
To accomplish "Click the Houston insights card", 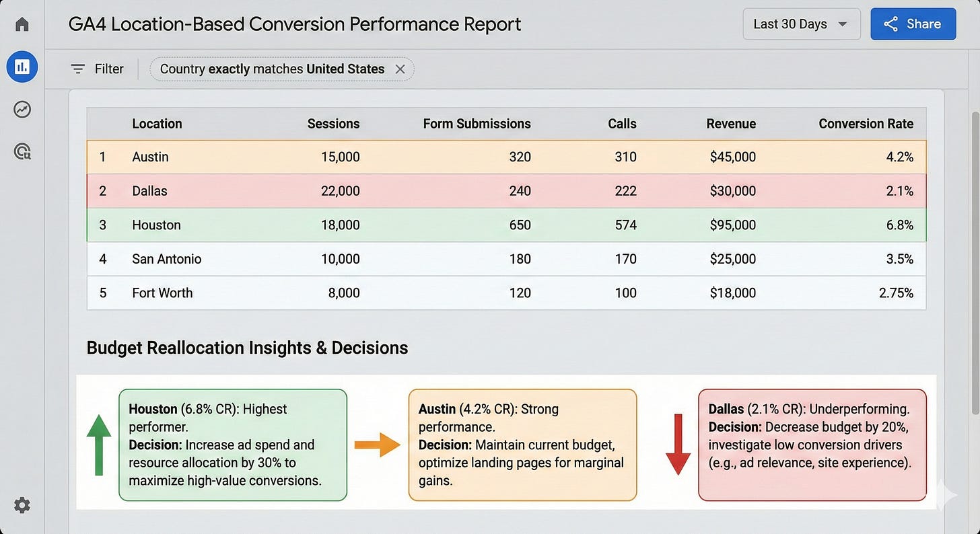I will click(233, 445).
